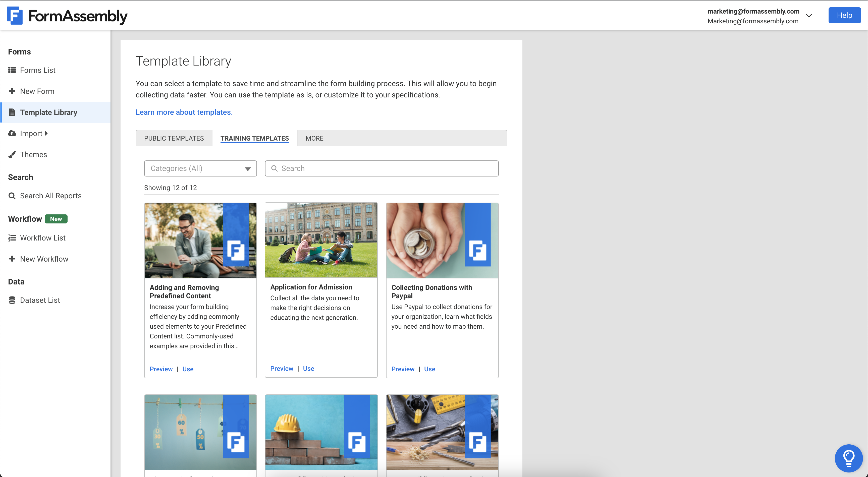This screenshot has height=477, width=868.
Task: Expand the Import submenu arrow
Action: pyautogui.click(x=46, y=133)
